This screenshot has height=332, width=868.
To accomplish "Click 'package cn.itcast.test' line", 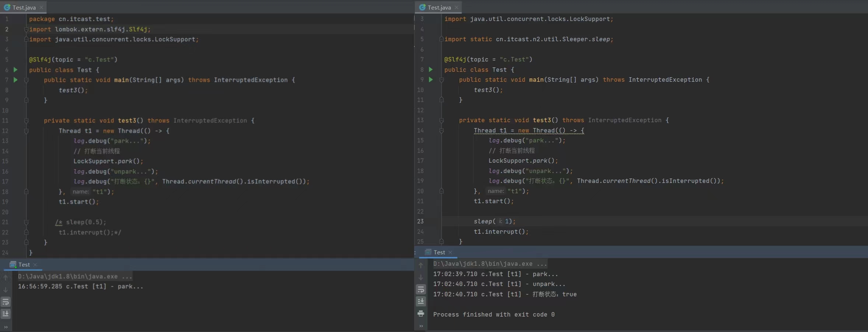I will 71,19.
